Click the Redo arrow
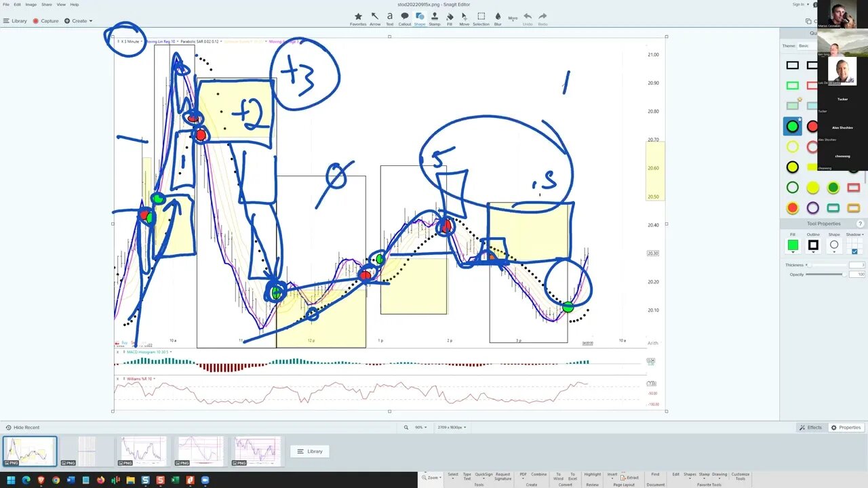 point(542,18)
